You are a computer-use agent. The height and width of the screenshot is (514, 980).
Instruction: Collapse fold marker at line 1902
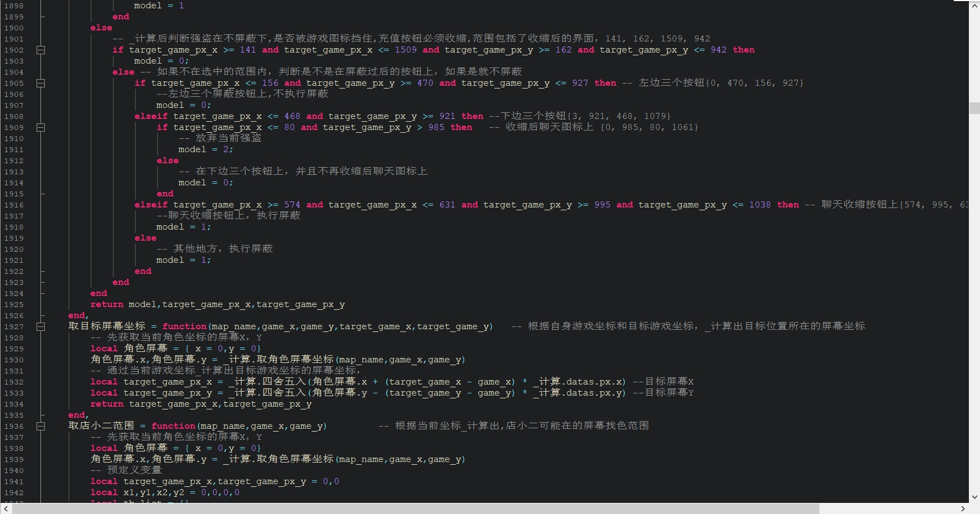(x=40, y=50)
